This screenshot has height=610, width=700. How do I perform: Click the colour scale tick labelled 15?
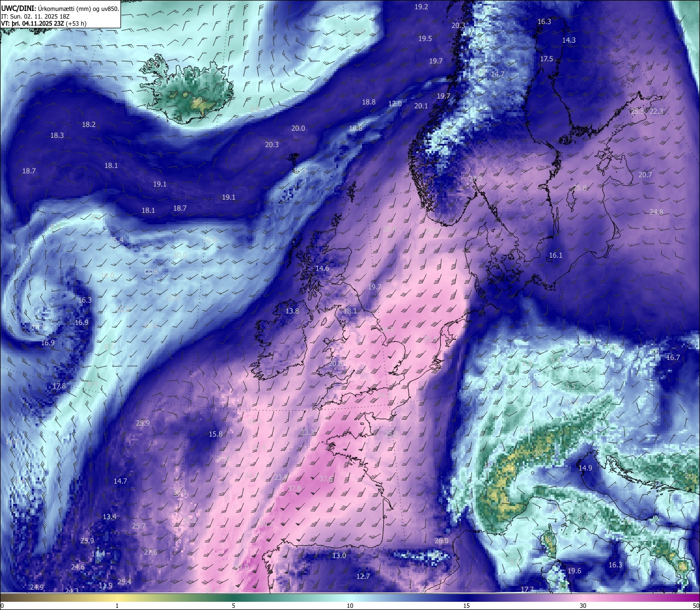point(466,606)
